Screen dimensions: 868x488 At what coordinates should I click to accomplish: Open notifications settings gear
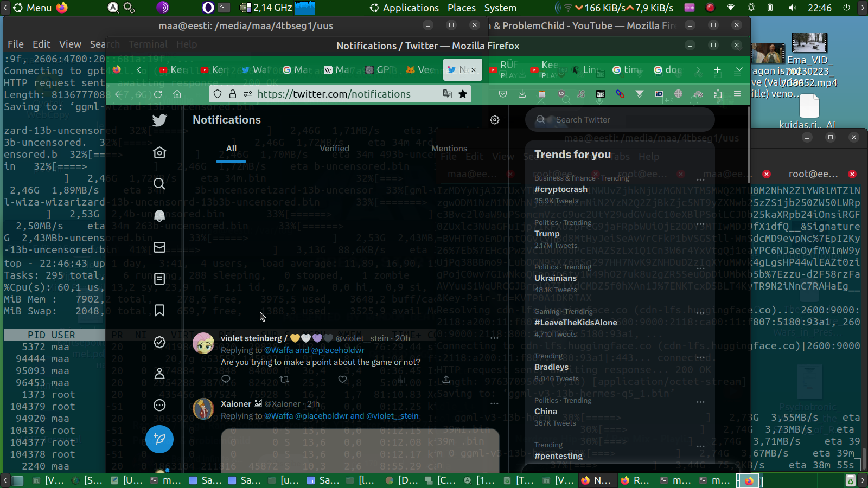[x=495, y=120]
